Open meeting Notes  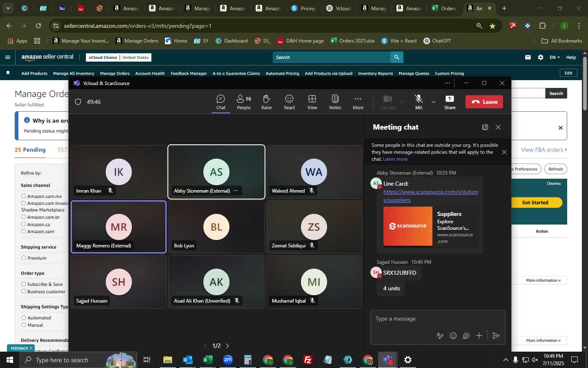[x=335, y=102]
